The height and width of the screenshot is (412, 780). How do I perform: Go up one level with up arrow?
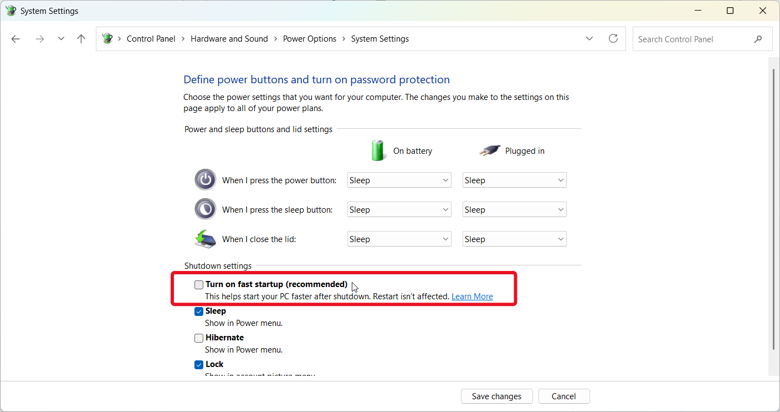81,39
